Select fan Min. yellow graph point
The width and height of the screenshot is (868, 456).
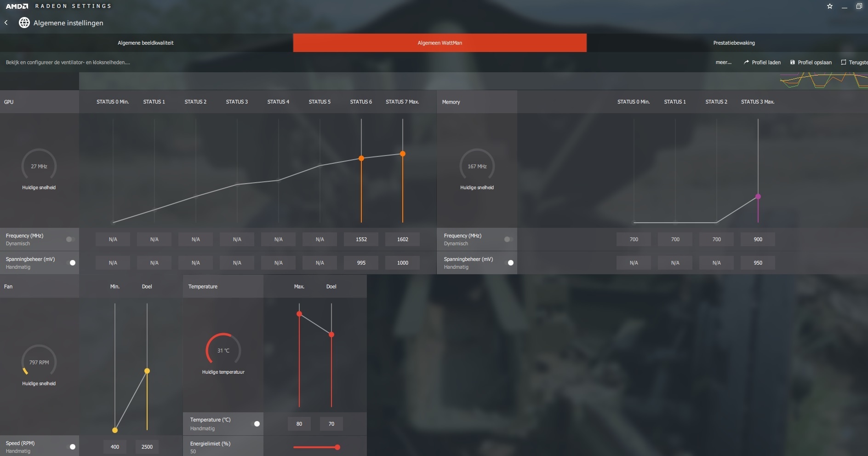(115, 430)
